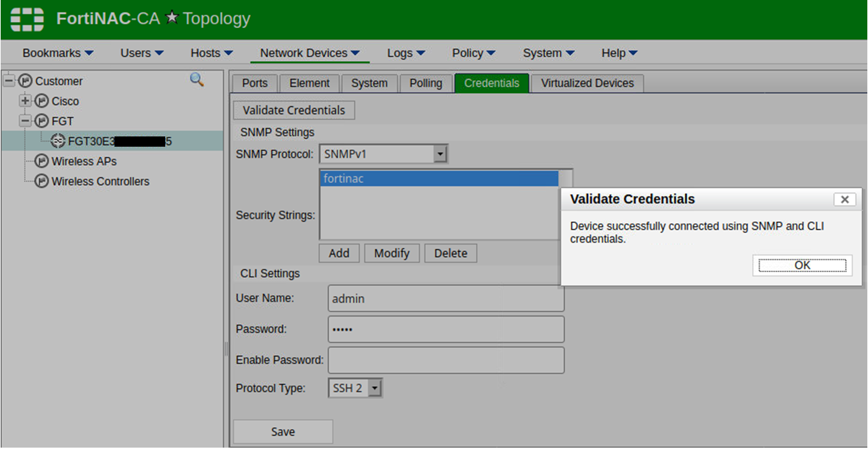Open the Virtualized Devices tab

587,83
